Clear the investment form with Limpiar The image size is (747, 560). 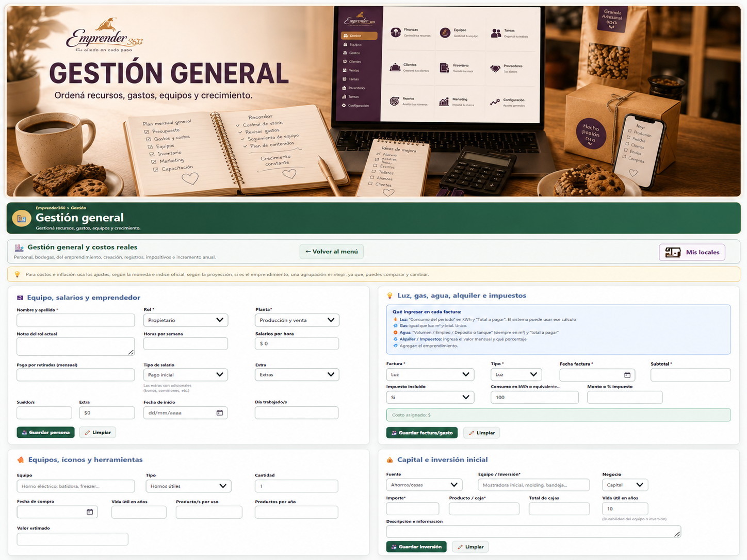point(470,547)
